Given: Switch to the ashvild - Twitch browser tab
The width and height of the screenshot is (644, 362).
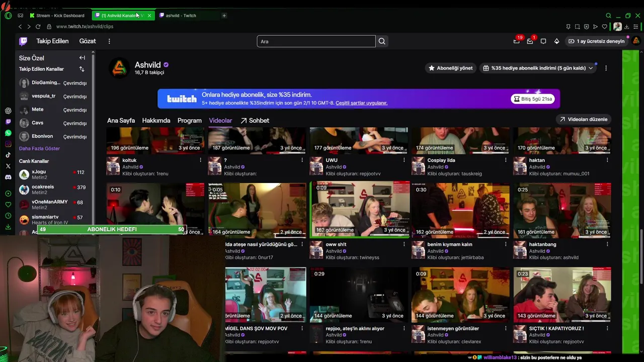Looking at the screenshot, I should click(x=180, y=16).
